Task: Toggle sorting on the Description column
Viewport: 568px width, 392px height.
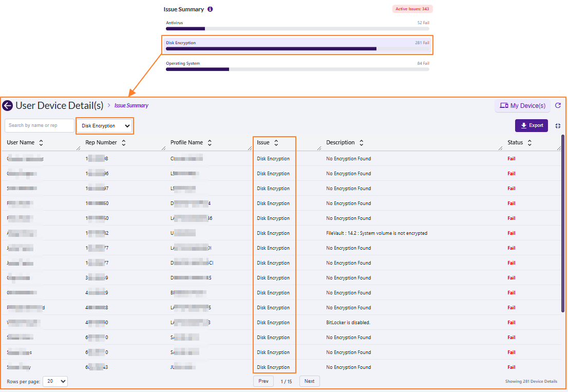Action: (x=362, y=142)
